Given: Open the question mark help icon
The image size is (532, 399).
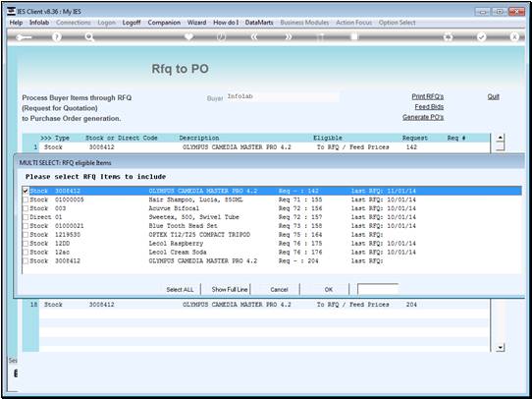Looking at the screenshot, I should (x=57, y=37).
